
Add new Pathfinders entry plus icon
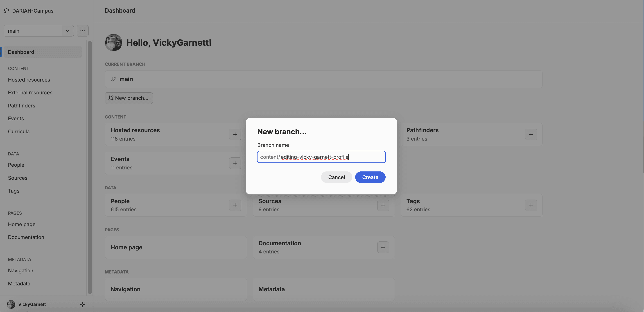pyautogui.click(x=531, y=134)
